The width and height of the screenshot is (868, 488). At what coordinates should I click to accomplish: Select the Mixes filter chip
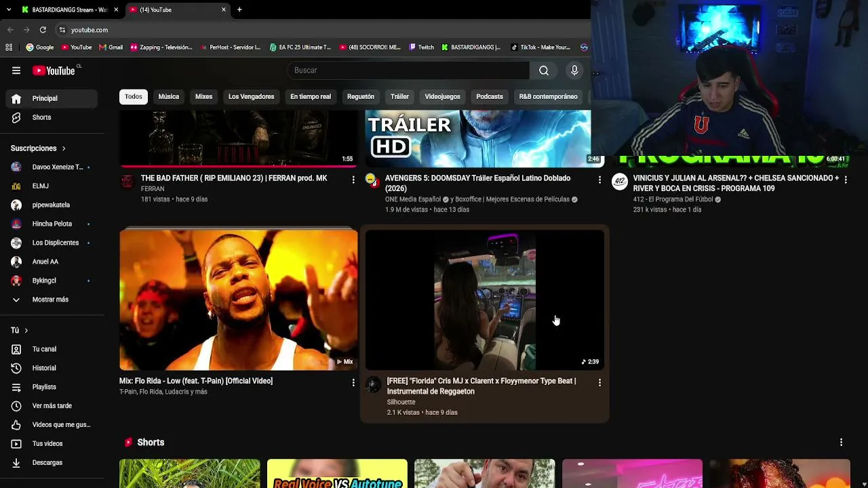204,97
